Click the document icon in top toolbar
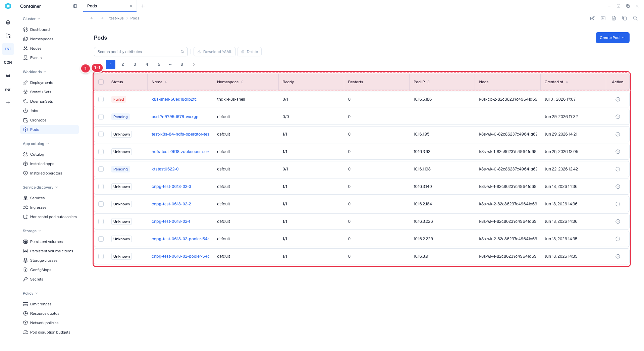The image size is (644, 351). point(614,18)
